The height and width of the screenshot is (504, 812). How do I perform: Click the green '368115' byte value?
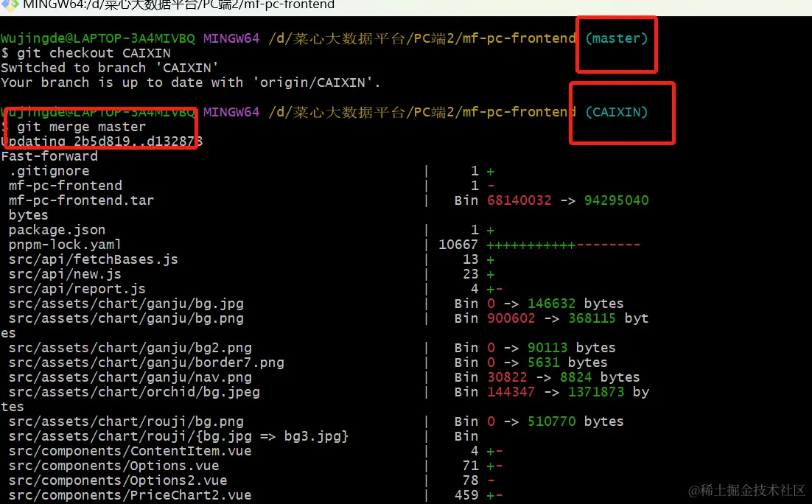click(592, 318)
